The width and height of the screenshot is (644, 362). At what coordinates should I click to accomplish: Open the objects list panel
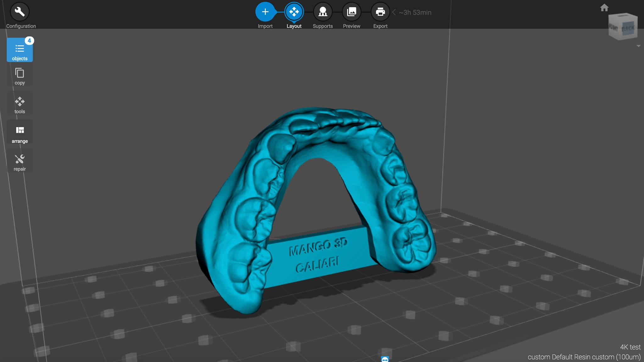tap(20, 50)
